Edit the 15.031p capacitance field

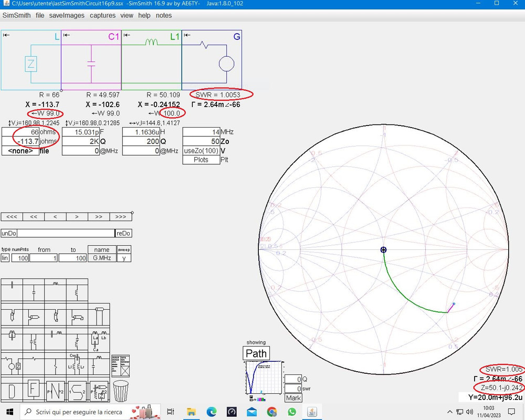point(81,132)
